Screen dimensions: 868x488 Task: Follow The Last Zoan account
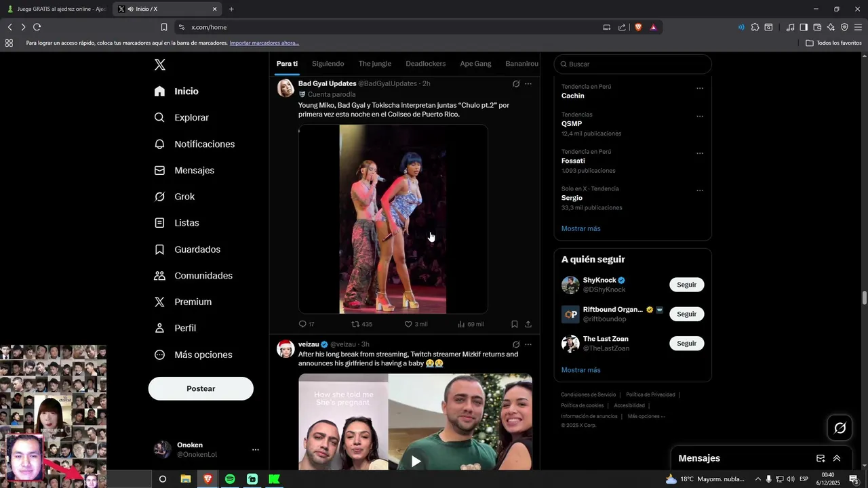coord(686,343)
